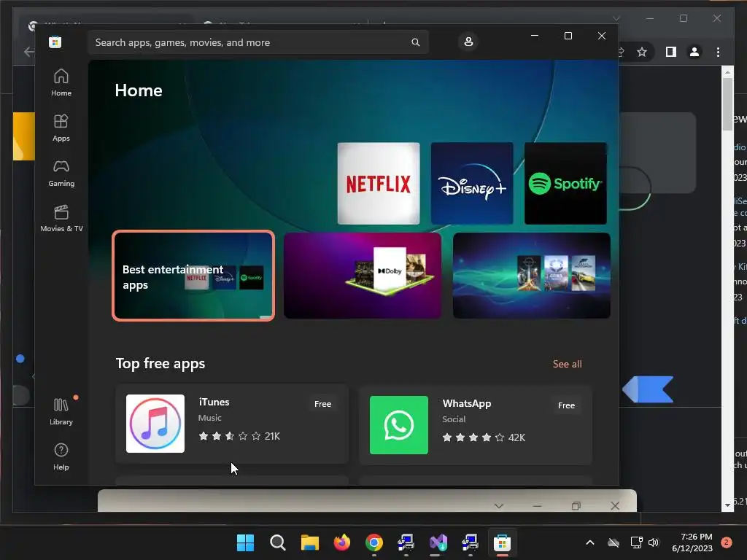Click See all for Top free apps
Screen dimensions: 747x560
tap(567, 364)
